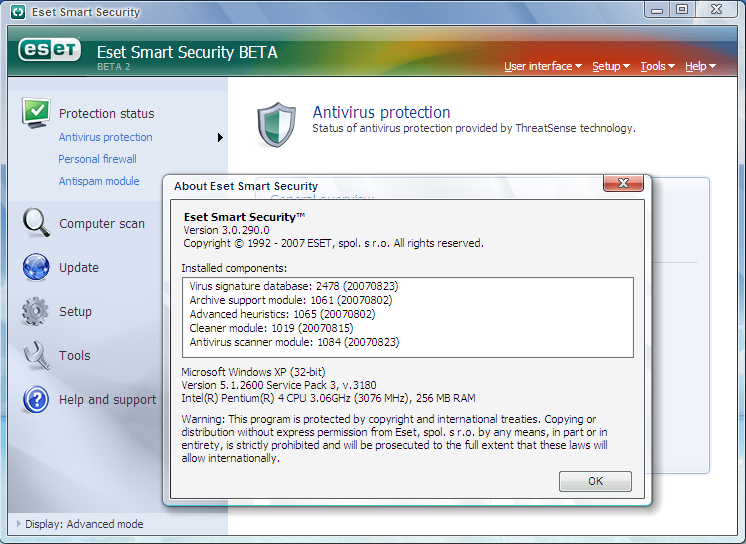Image resolution: width=746 pixels, height=544 pixels.
Task: Open the User interface dropdown menu
Action: tap(543, 66)
